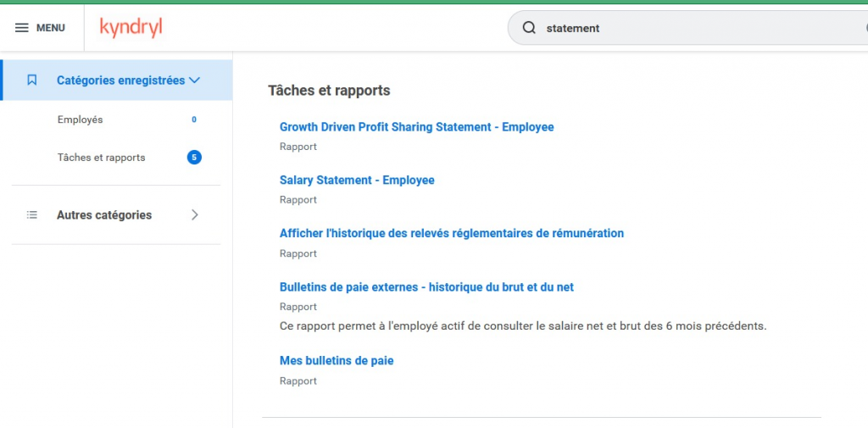The width and height of the screenshot is (868, 428).
Task: Click the MENU label text
Action: coord(50,28)
